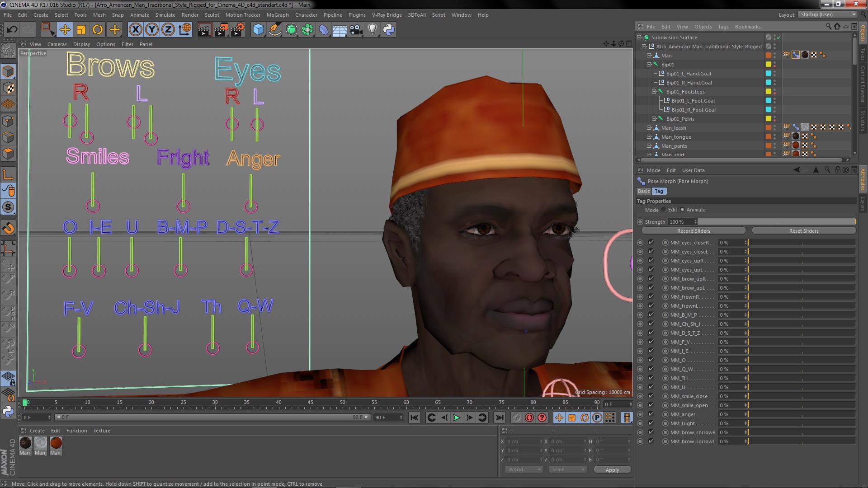Toggle MM_B_M_P morph checkbox
The height and width of the screenshot is (488, 868).
tap(651, 315)
